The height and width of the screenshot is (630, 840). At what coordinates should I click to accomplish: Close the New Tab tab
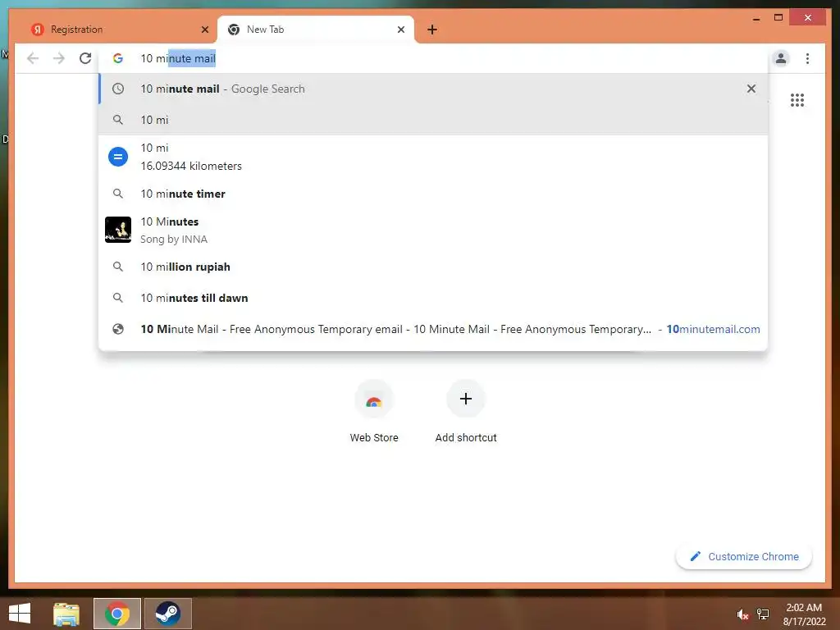(400, 30)
